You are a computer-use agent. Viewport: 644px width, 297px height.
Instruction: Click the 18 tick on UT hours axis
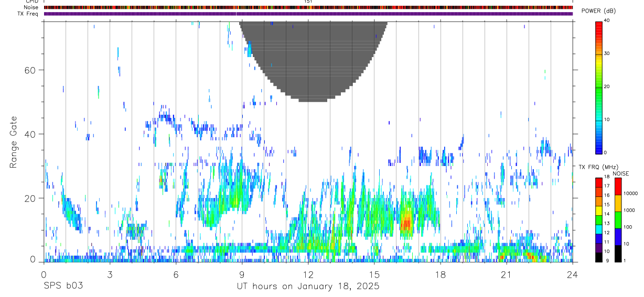pyautogui.click(x=441, y=274)
